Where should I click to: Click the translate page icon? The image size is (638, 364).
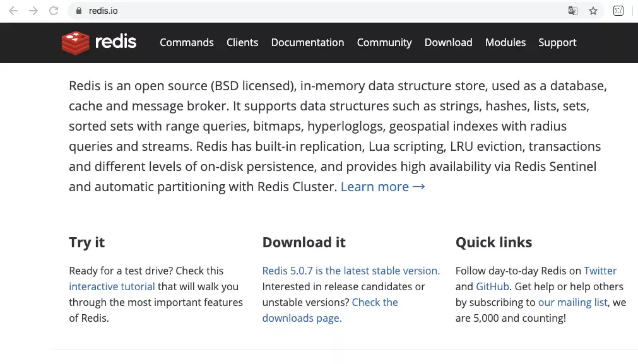[572, 11]
